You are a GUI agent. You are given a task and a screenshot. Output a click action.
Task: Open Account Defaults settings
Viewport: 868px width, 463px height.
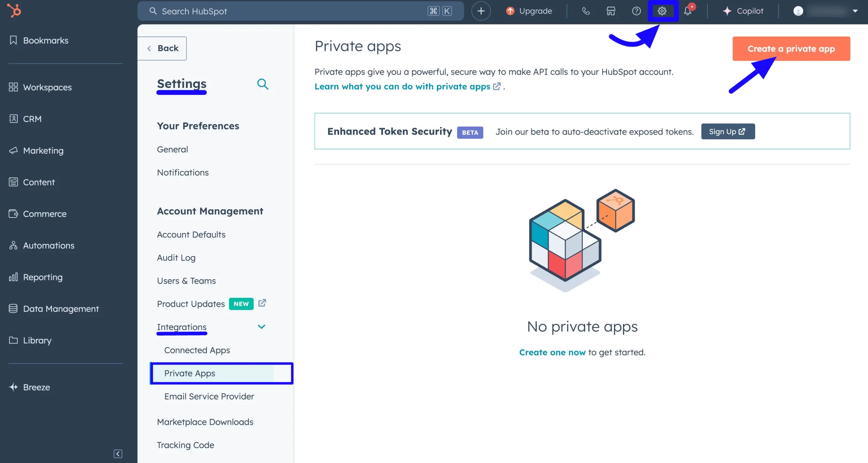pyautogui.click(x=191, y=235)
